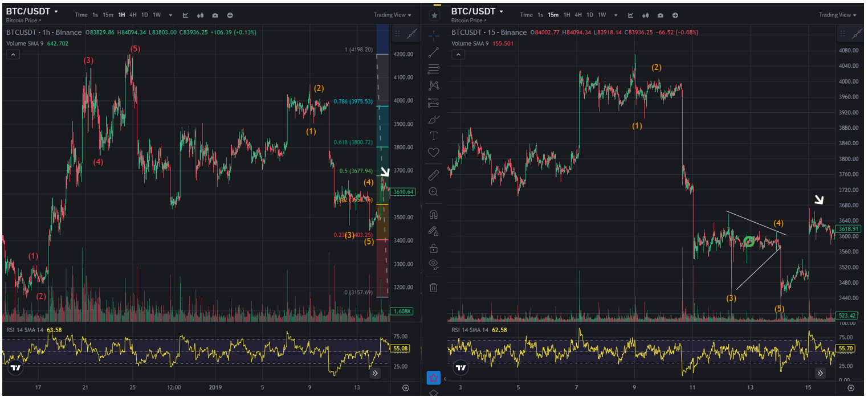Image resolution: width=868 pixels, height=397 pixels.
Task: Select 1s interval on left chart
Action: [95, 15]
